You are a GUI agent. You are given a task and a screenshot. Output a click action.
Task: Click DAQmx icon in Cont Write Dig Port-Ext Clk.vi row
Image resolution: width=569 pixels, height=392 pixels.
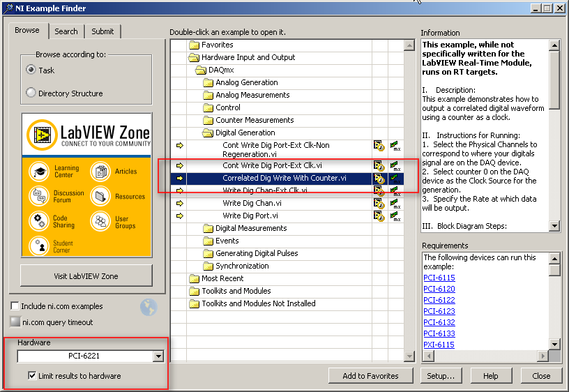click(x=395, y=165)
